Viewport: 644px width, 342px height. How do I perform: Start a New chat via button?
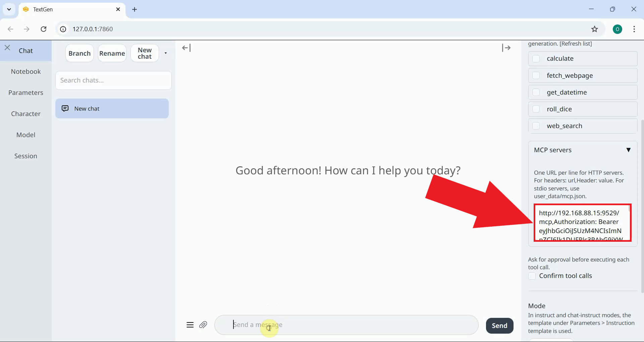pyautogui.click(x=145, y=53)
